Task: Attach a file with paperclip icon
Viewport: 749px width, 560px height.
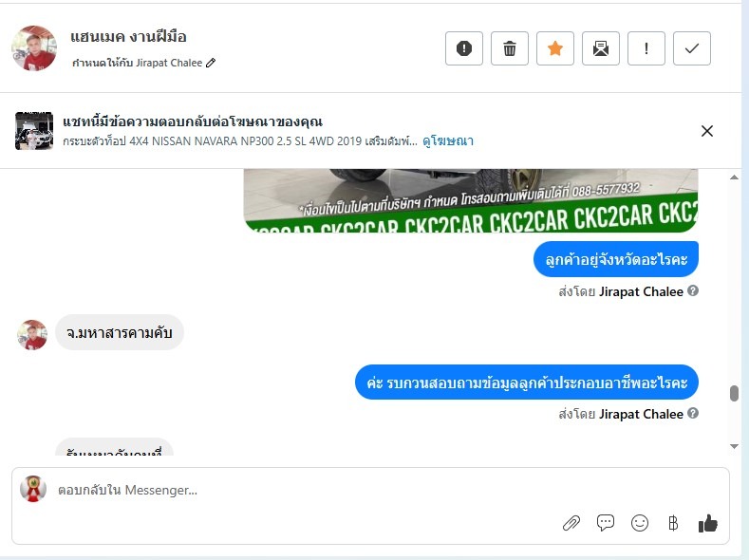Action: (571, 523)
